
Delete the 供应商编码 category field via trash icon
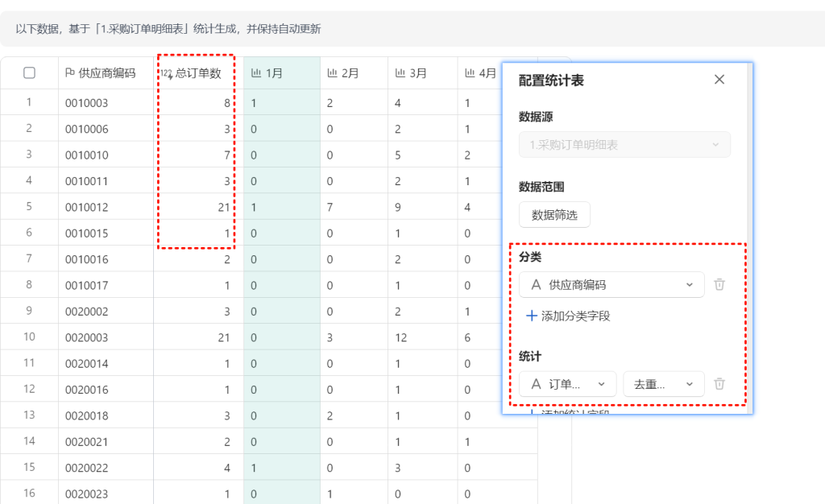coord(719,285)
